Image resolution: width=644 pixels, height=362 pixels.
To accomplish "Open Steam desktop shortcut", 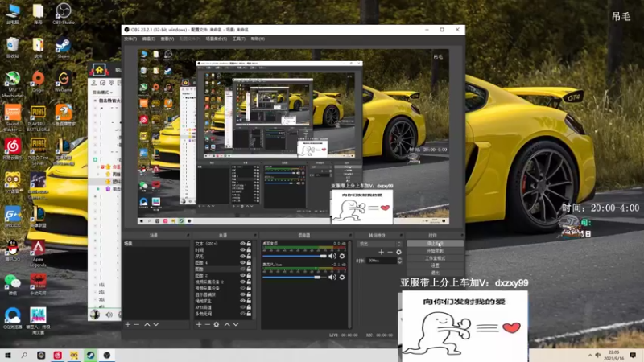I will (64, 47).
